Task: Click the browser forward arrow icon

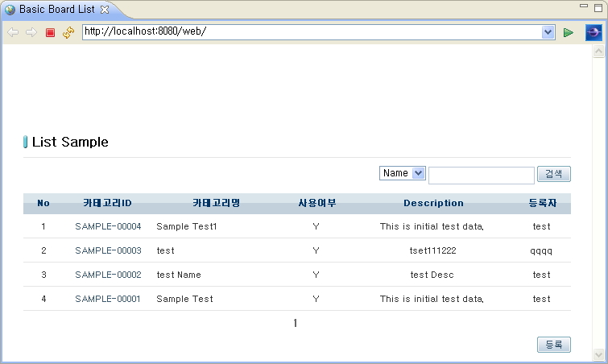Action: click(x=31, y=32)
